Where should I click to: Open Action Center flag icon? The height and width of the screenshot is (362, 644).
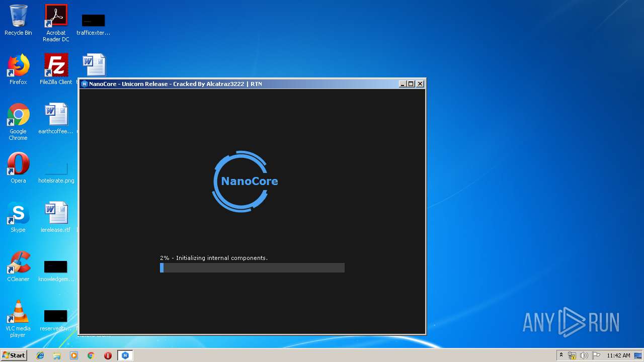(x=596, y=355)
